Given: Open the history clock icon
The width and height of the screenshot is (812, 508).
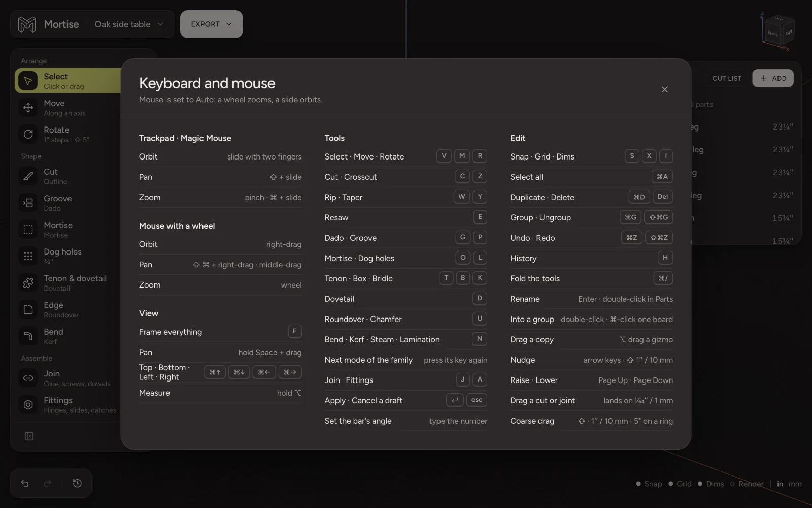Looking at the screenshot, I should pos(77,483).
